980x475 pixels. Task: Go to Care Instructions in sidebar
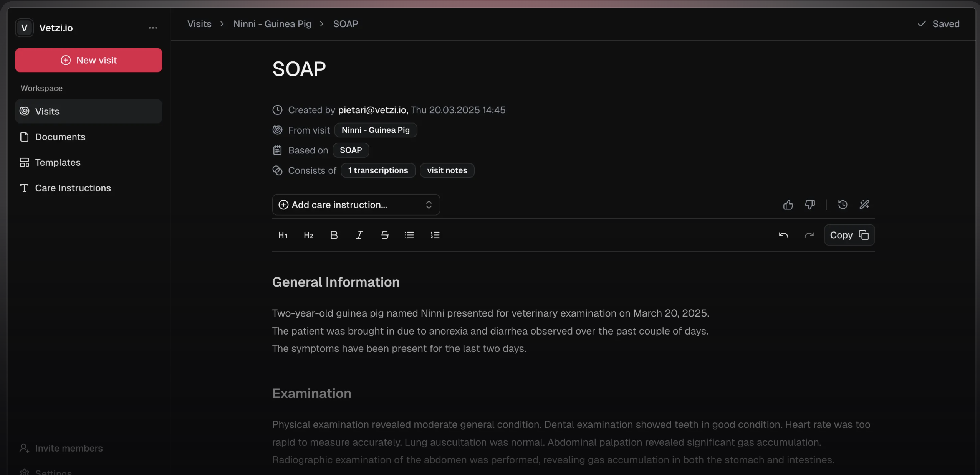tap(73, 188)
